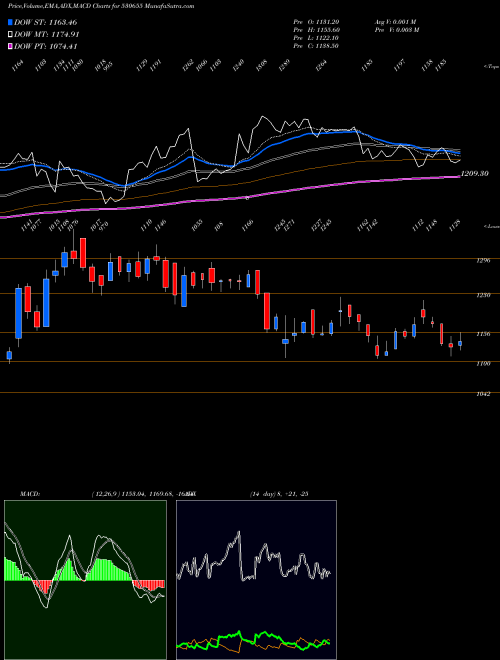Click the chart title mentioning MunafaSutra.com
The height and width of the screenshot is (660, 500).
click(101, 6)
